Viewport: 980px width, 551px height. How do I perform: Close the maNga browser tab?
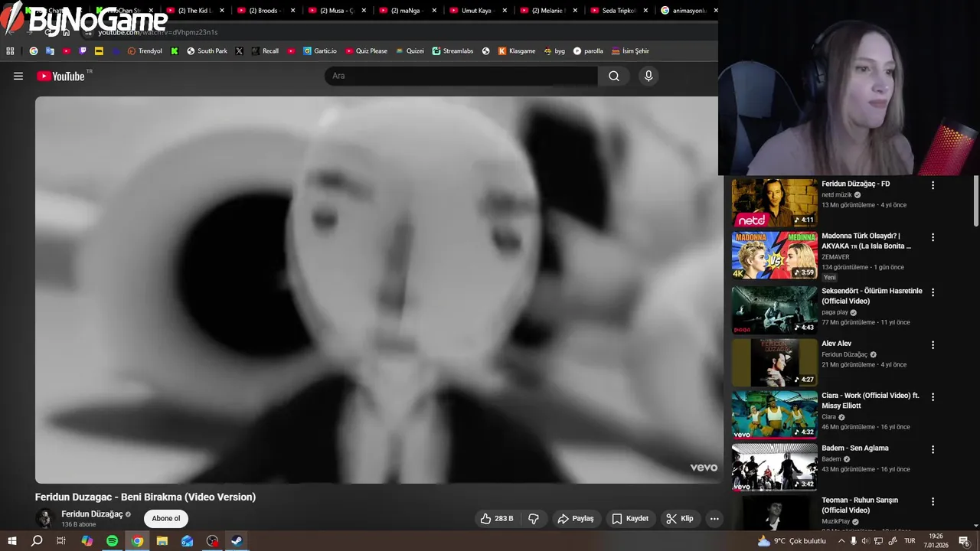pos(434,11)
